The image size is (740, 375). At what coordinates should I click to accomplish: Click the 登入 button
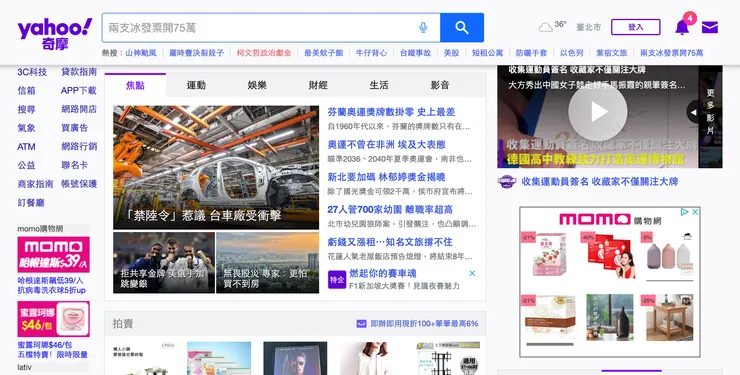tap(635, 27)
